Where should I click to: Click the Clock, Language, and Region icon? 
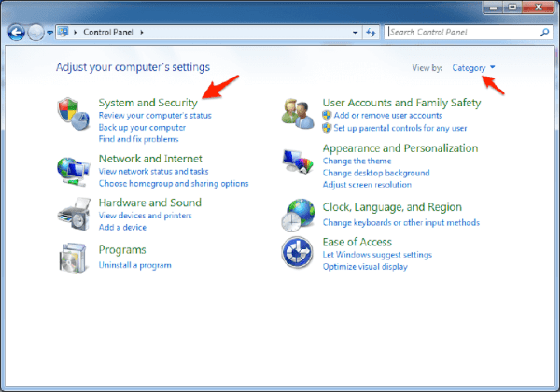(299, 214)
